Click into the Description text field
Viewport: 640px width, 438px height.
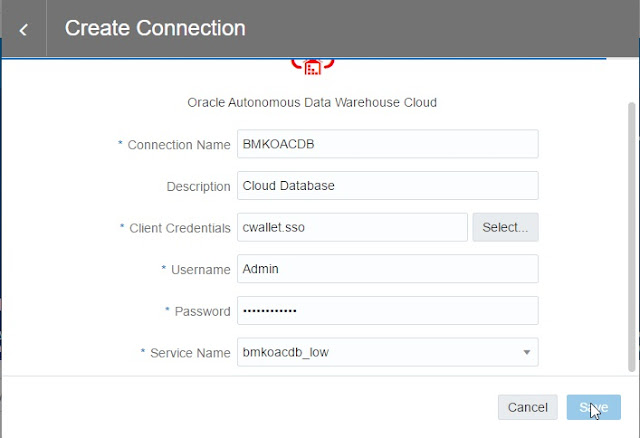pos(387,186)
